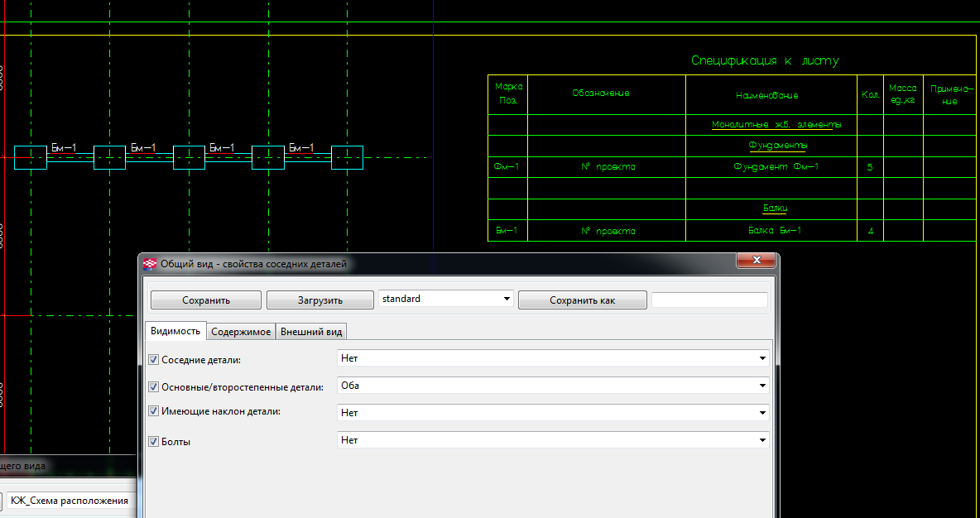This screenshot has height=518, width=980.
Task: Select the Видимость tab
Action: click(175, 331)
